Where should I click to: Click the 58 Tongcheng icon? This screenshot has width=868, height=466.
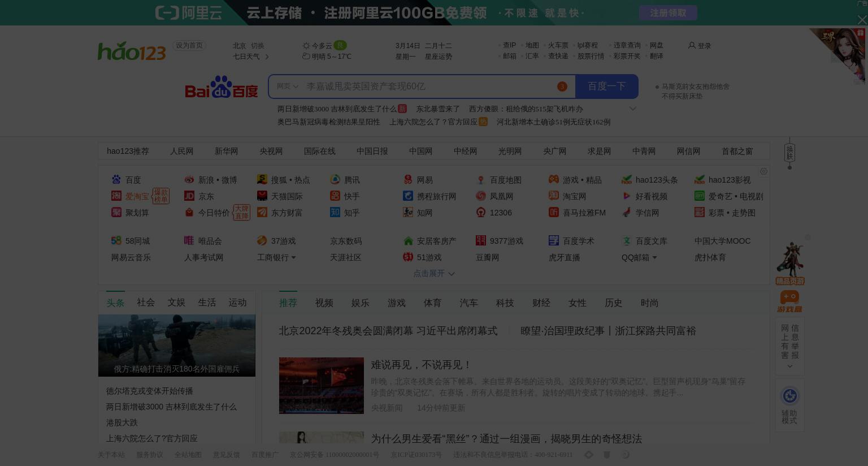116,240
